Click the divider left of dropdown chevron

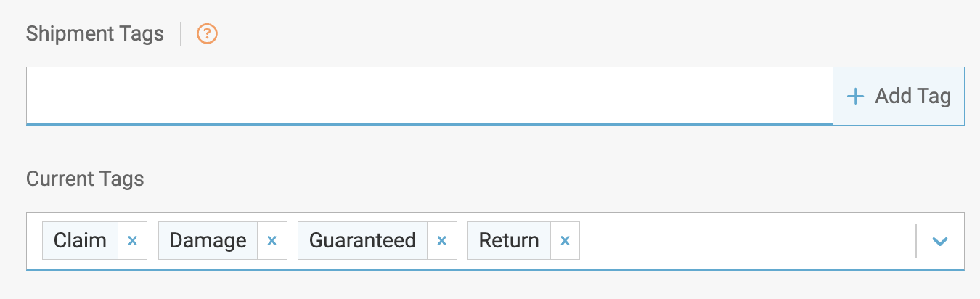916,241
